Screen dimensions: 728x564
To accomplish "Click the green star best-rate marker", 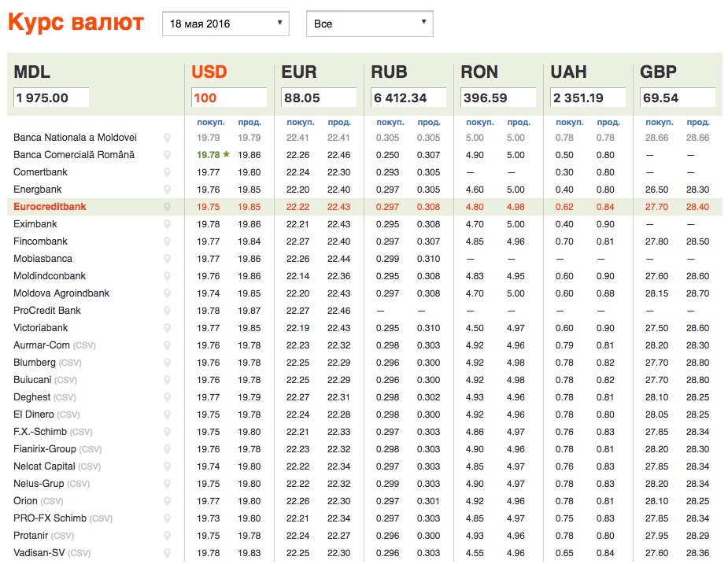I will point(226,154).
